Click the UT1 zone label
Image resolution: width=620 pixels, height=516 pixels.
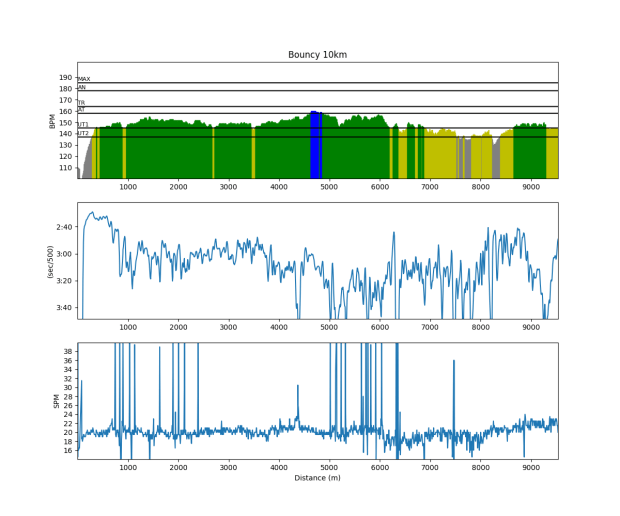[x=83, y=124]
